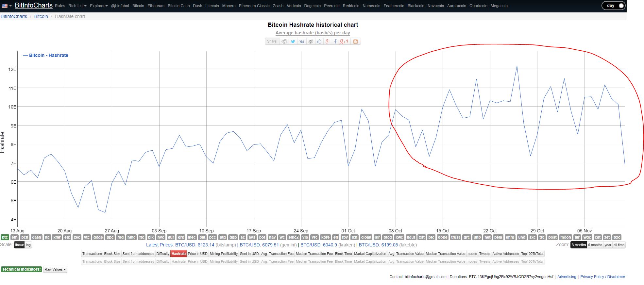Switch scale to linear

point(19,245)
